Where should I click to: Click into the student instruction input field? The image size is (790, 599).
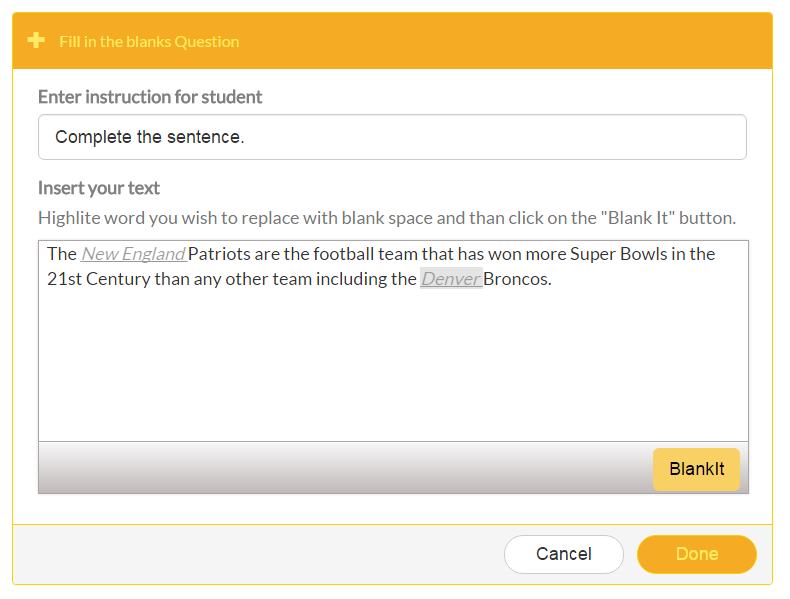point(392,137)
